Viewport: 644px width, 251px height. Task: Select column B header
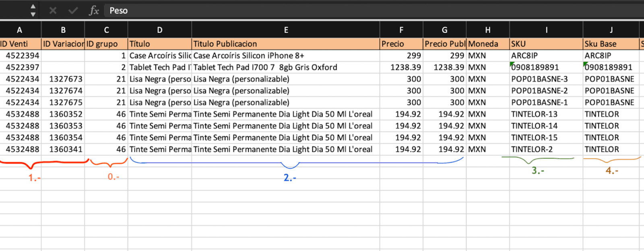pos(63,30)
